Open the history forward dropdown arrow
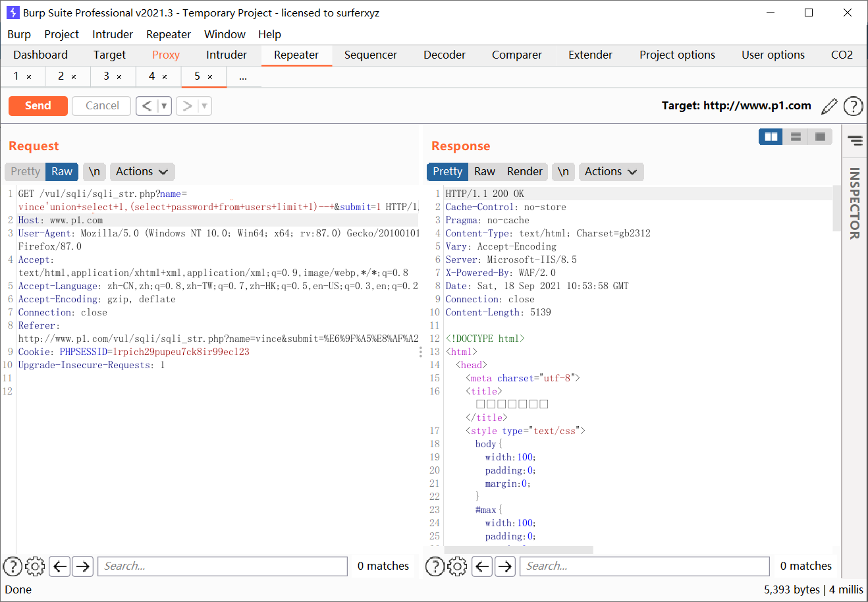868x602 pixels. coord(204,106)
